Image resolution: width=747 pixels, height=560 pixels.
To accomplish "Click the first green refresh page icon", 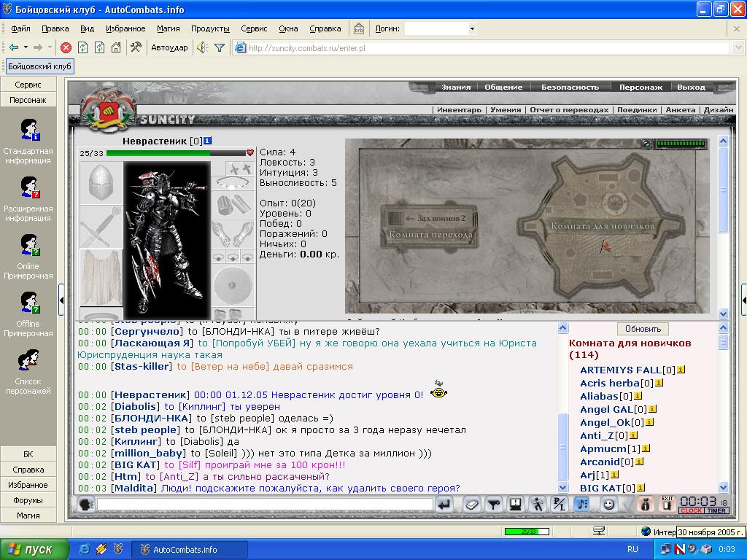I will point(83,47).
